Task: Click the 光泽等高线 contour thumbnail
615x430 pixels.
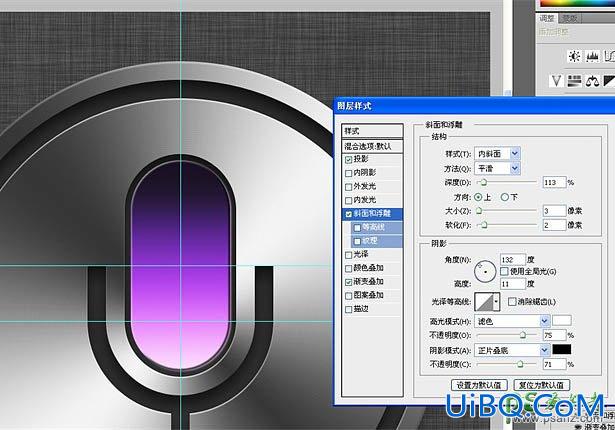Action: 484,302
